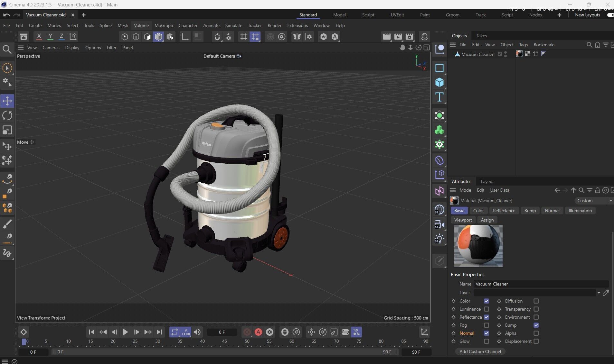Enable the Luminance channel checkbox

pyautogui.click(x=486, y=309)
